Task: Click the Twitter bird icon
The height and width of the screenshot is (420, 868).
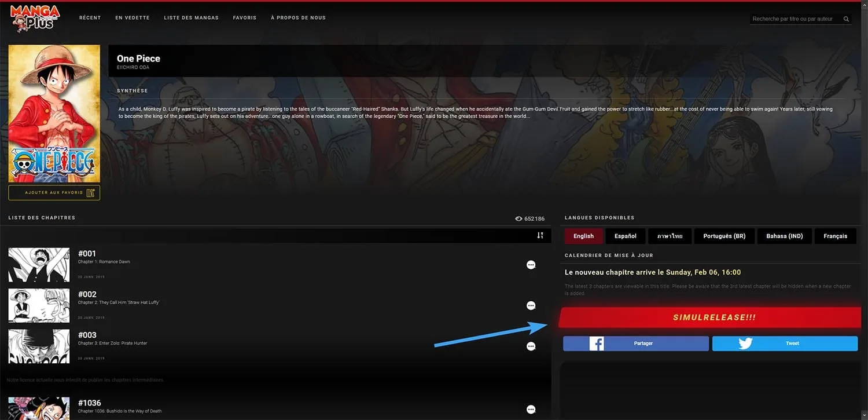Action: 745,344
